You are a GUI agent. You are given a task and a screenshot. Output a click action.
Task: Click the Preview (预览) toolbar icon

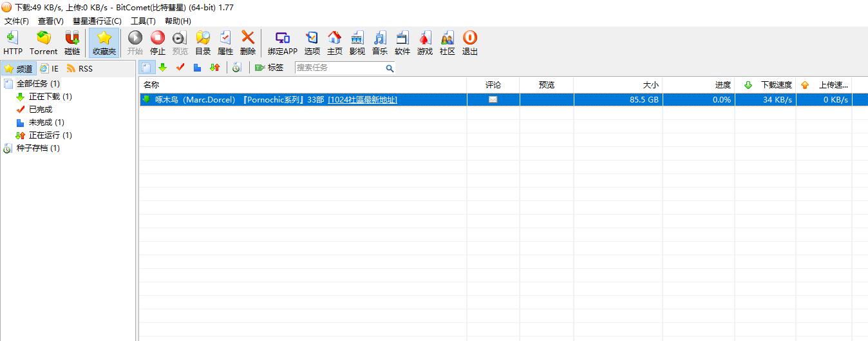coord(180,43)
